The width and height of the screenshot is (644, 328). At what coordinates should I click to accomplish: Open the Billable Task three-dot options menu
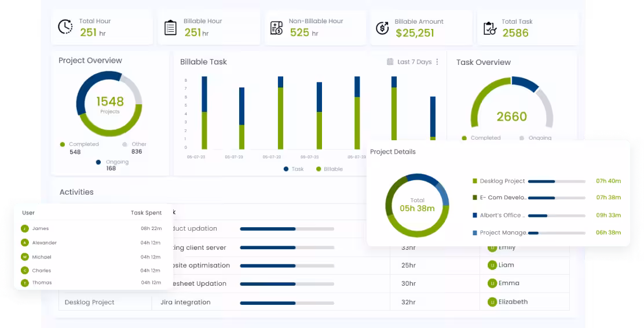437,62
